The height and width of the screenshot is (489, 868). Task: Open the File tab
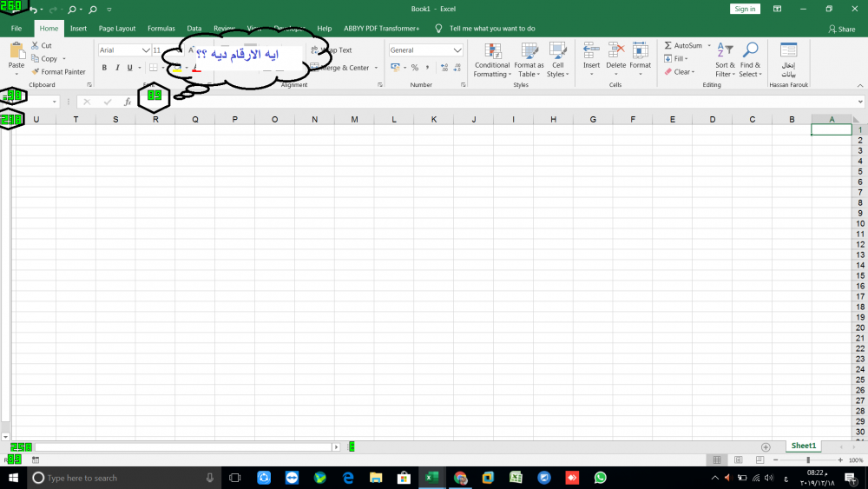pyautogui.click(x=16, y=29)
